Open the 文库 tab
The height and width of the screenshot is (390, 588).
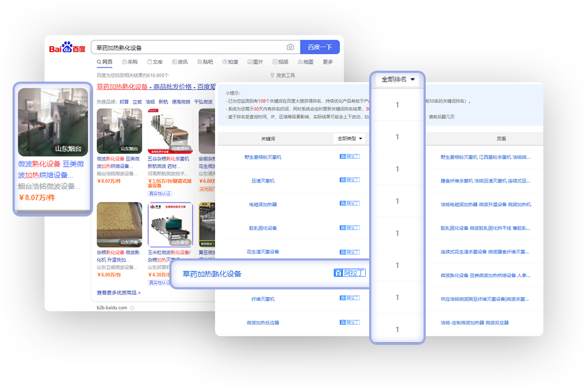(x=155, y=62)
